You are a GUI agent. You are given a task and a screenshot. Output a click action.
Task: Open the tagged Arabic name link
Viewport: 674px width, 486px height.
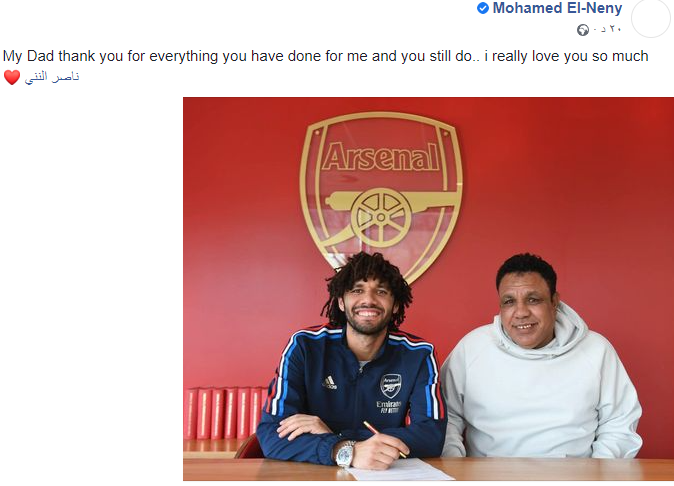tap(52, 77)
